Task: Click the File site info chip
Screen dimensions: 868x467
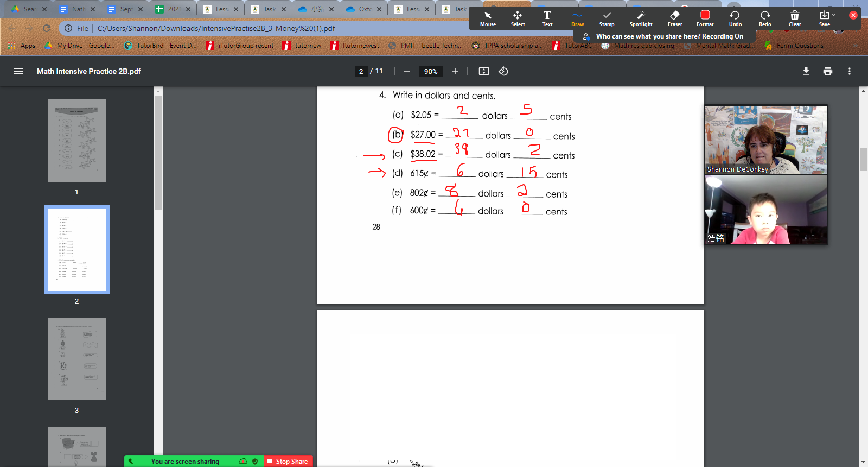Action: click(x=76, y=28)
